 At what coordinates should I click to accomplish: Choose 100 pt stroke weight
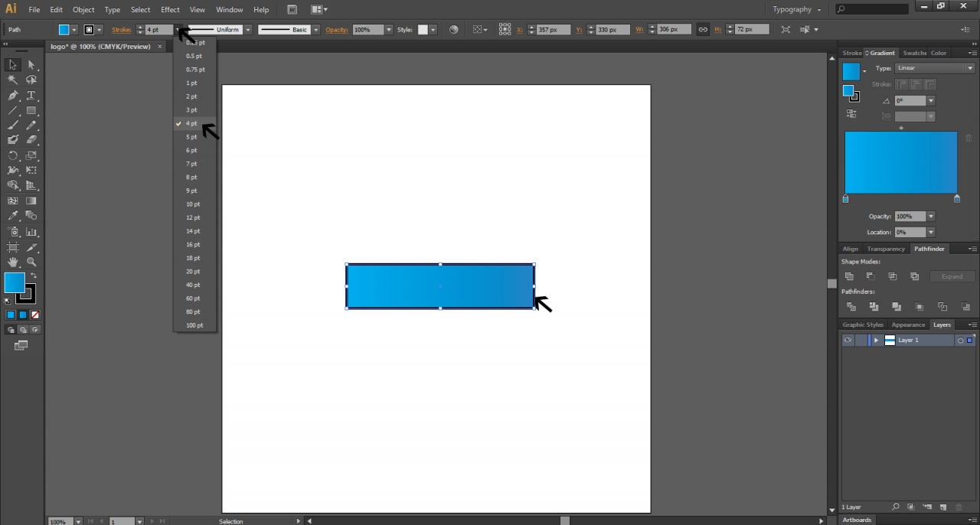pyautogui.click(x=195, y=325)
